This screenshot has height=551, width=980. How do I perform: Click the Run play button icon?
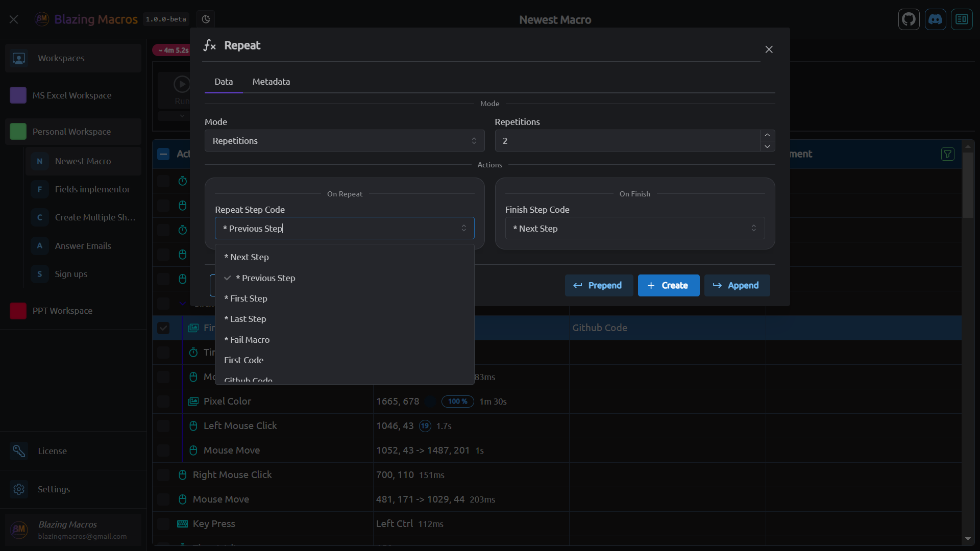coord(182,84)
